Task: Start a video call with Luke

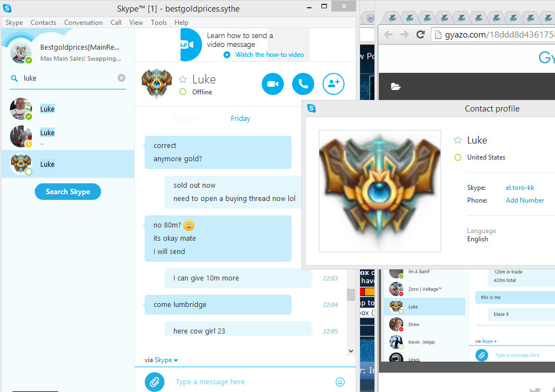Action: [273, 84]
